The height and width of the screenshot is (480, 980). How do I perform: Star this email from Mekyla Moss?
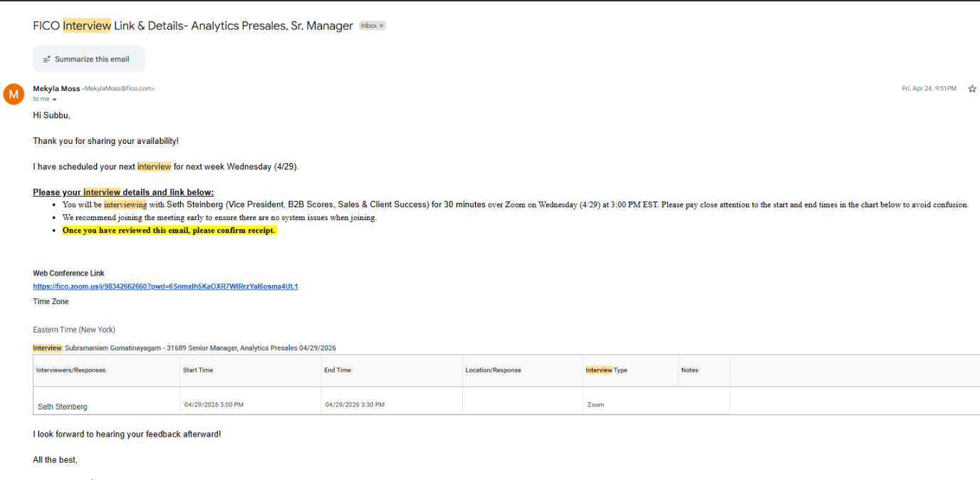point(972,88)
